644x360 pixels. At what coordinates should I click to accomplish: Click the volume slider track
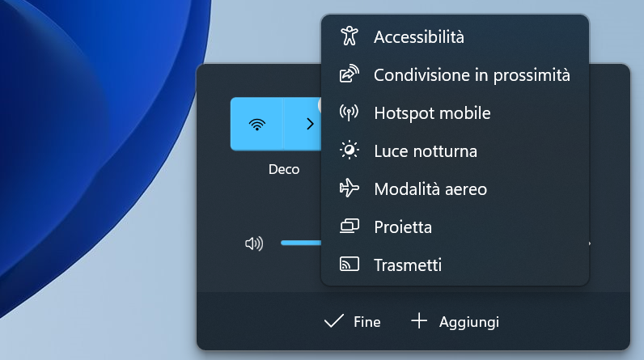tap(301, 243)
